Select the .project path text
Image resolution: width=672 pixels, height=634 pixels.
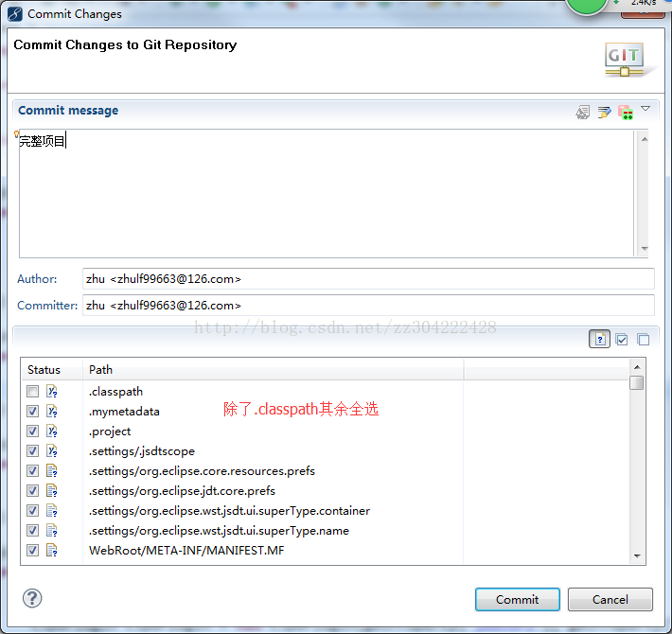coord(110,431)
